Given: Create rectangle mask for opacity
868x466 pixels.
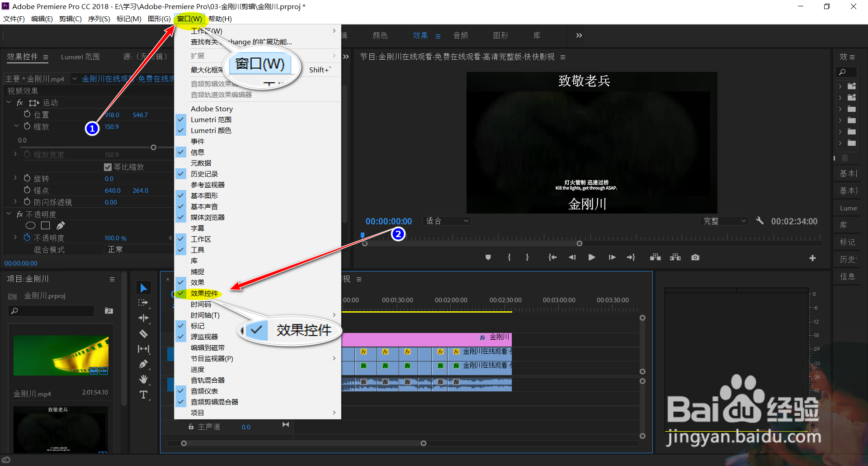Looking at the screenshot, I should point(45,225).
